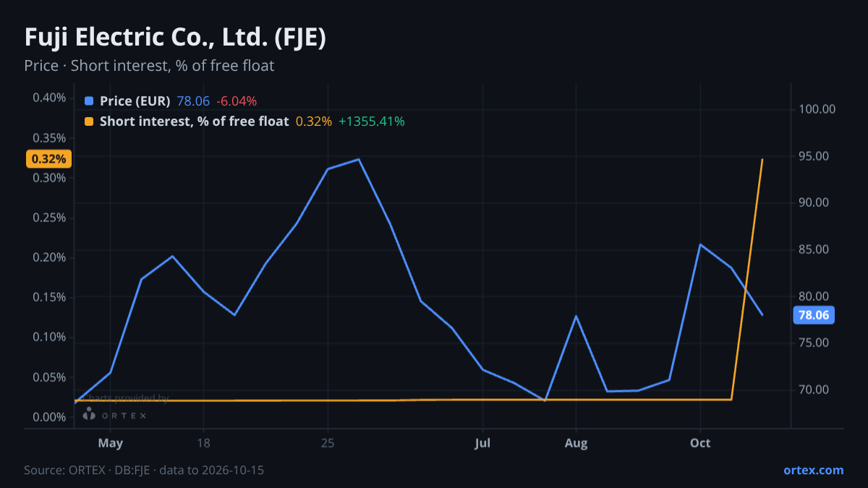Screen dimensions: 868x488
Task: Click the 100.00 right axis label
Action: 817,109
